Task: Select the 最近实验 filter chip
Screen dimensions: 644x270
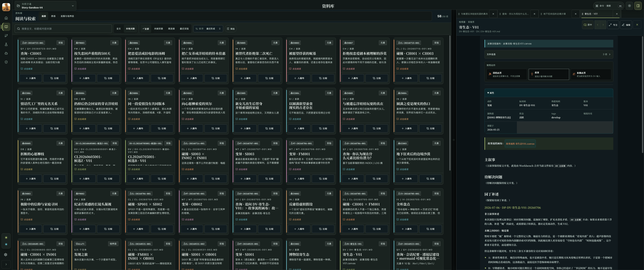Action: (184, 29)
